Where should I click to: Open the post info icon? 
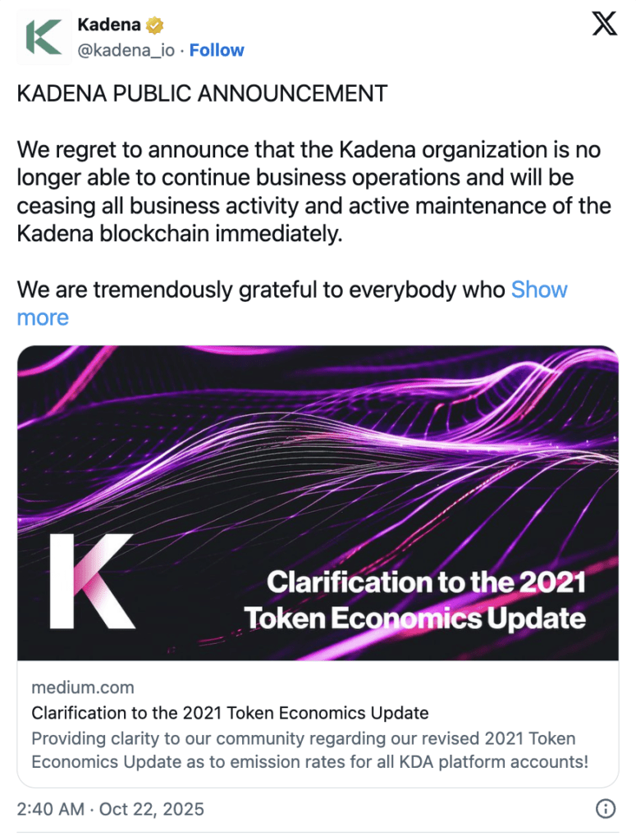point(606,809)
